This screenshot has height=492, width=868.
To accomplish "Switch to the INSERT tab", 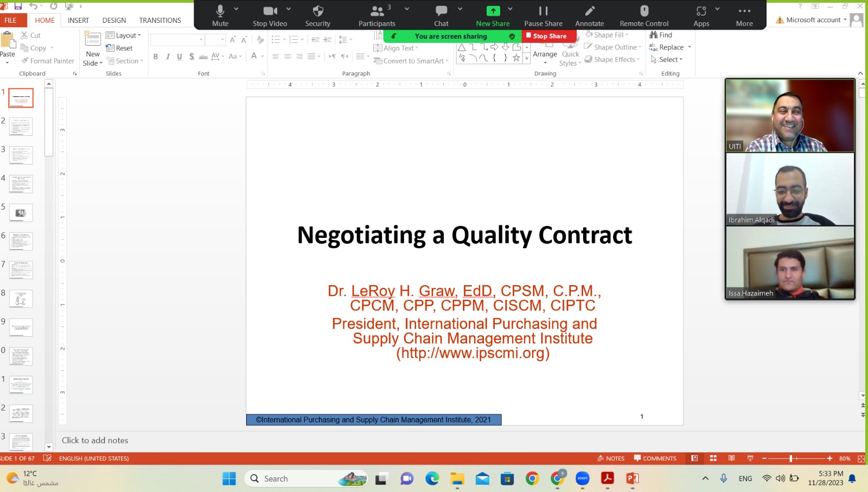I will (x=78, y=20).
